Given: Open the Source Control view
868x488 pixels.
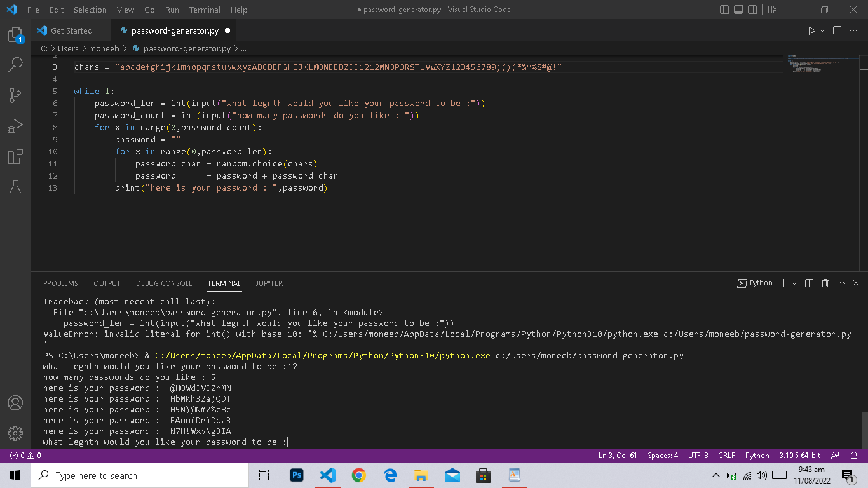Looking at the screenshot, I should coord(15,95).
